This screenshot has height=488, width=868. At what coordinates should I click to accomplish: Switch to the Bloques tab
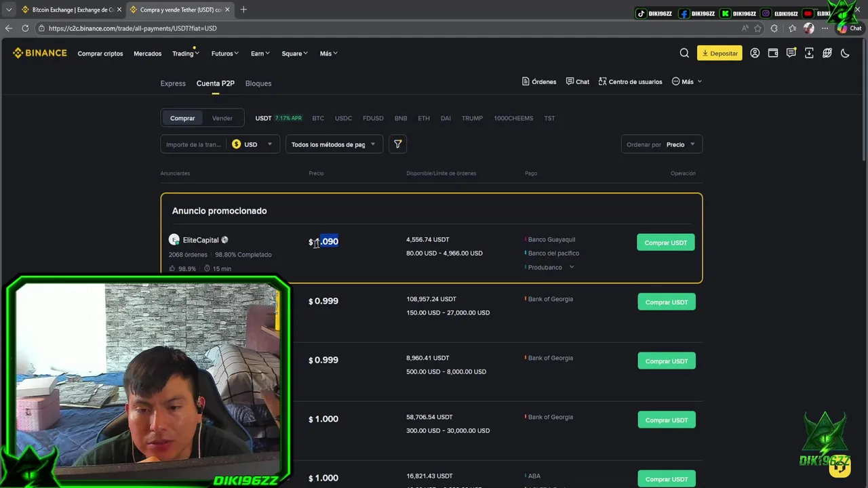[258, 83]
